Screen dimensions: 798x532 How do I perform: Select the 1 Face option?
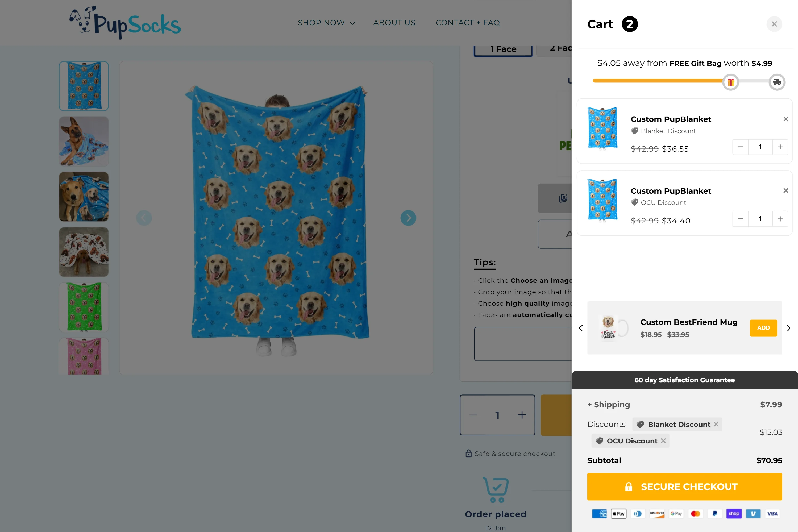[x=503, y=49]
